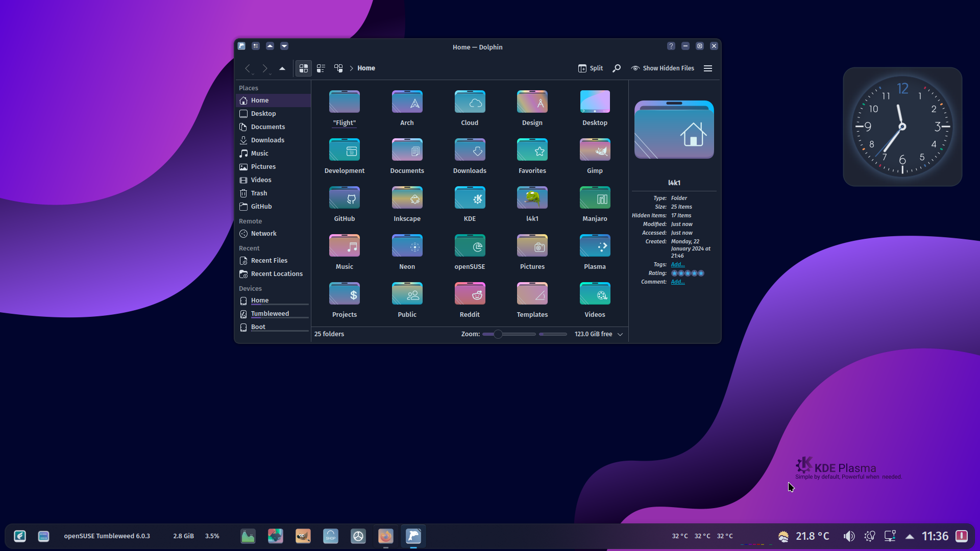Image resolution: width=980 pixels, height=551 pixels.
Task: Open System Settings from the taskbar
Action: (358, 536)
